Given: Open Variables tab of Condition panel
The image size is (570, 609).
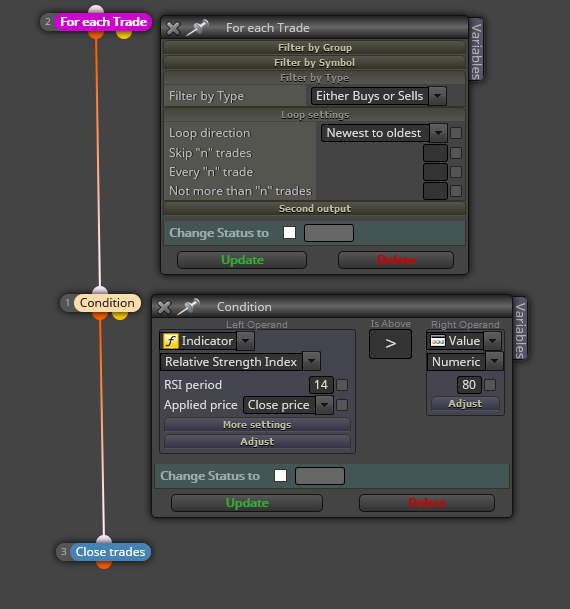Looking at the screenshot, I should (520, 329).
